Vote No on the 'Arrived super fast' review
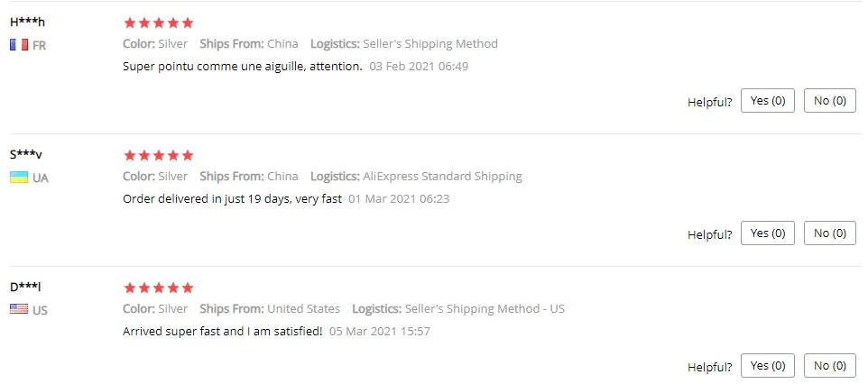The image size is (868, 384). click(830, 366)
